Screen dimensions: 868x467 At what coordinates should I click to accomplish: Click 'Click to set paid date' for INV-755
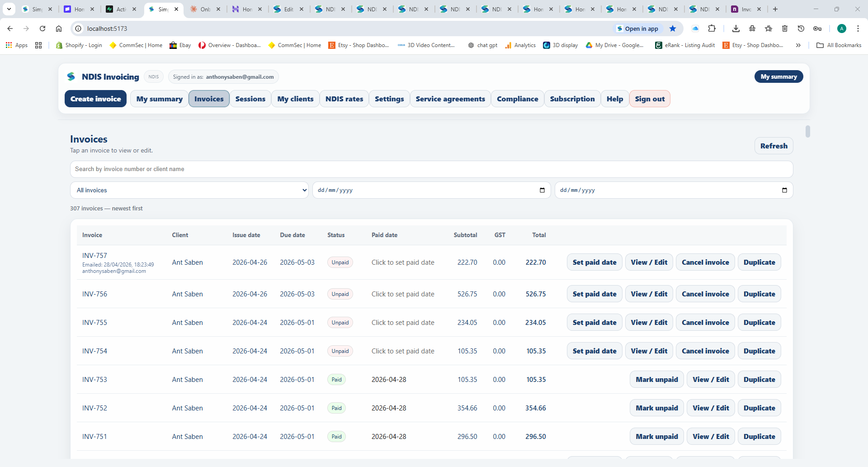(x=403, y=323)
